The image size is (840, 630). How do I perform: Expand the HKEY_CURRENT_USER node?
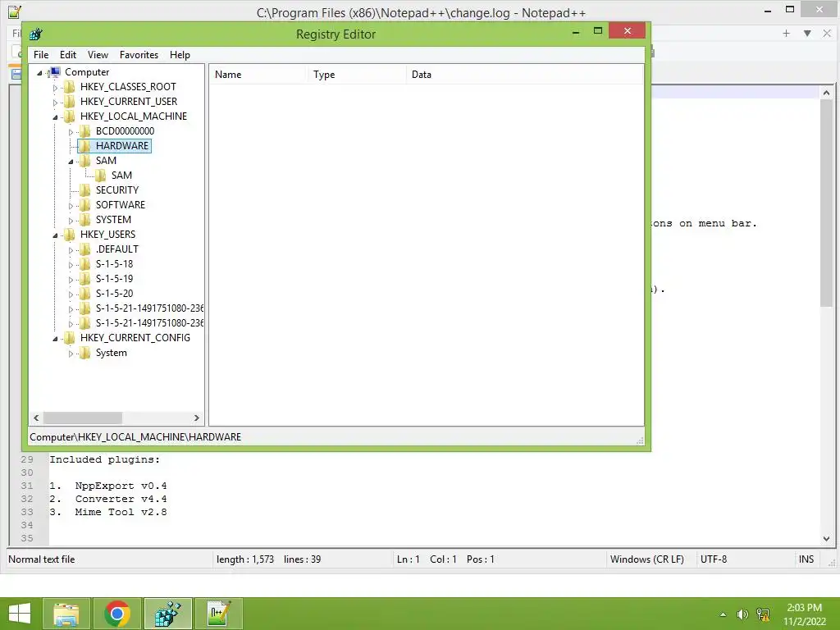coord(55,102)
